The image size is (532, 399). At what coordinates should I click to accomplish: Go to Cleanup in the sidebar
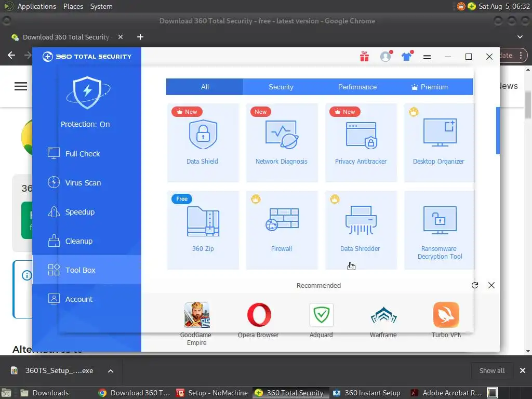point(87,241)
